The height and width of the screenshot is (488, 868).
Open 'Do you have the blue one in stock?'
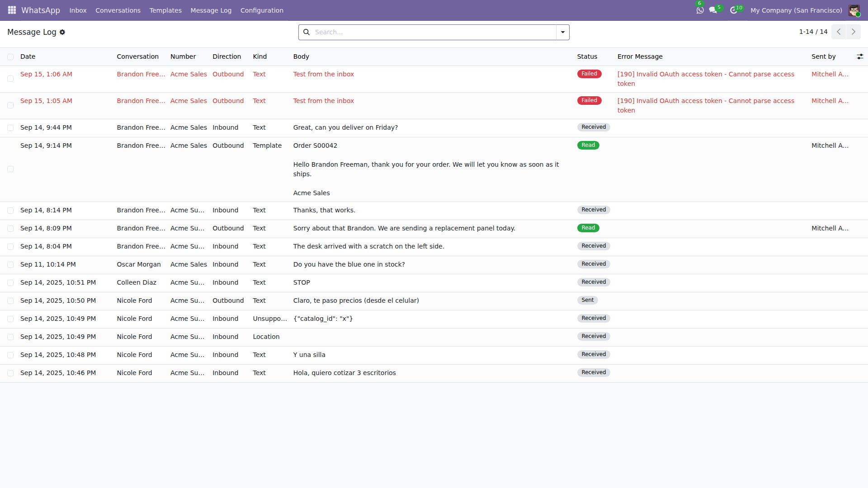(349, 264)
